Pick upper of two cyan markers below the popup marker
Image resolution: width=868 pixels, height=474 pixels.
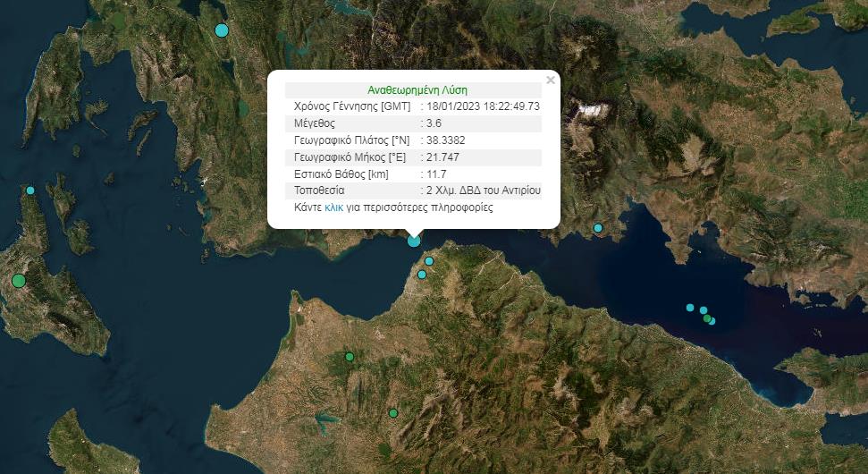click(429, 261)
